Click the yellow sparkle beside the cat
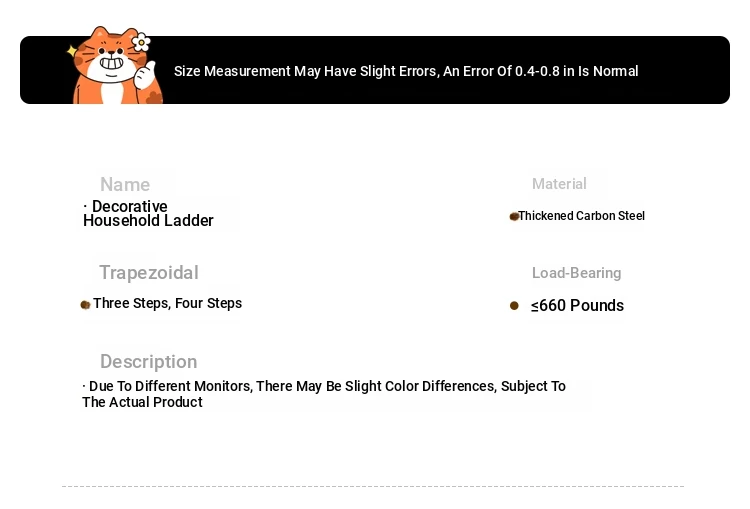The height and width of the screenshot is (509, 750). [x=72, y=51]
